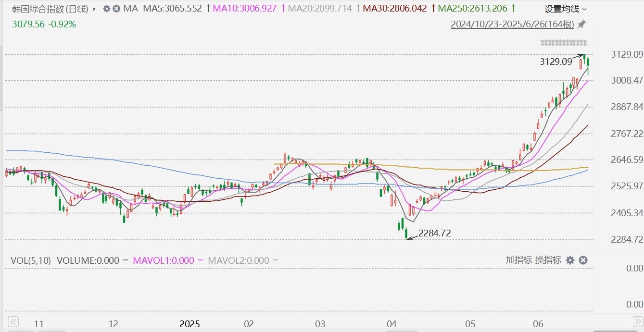
Task: Click the MAVOL1:0.000 legend
Action: click(164, 260)
